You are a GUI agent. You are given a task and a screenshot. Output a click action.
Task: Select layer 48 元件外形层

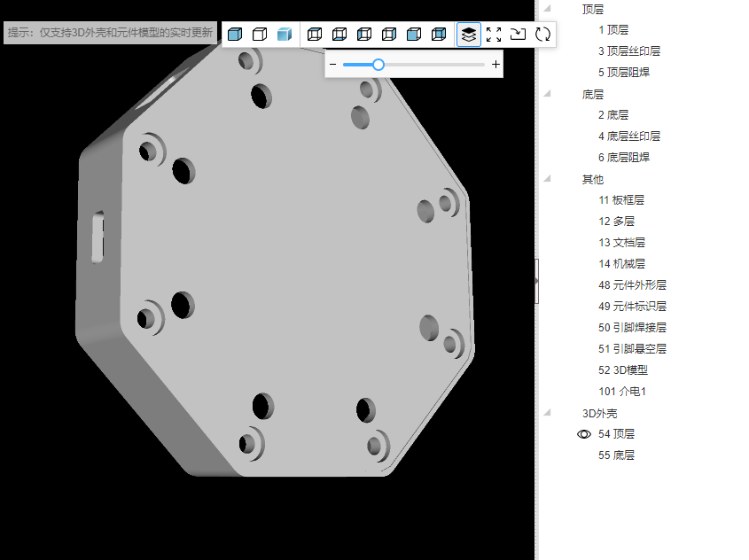(x=632, y=285)
